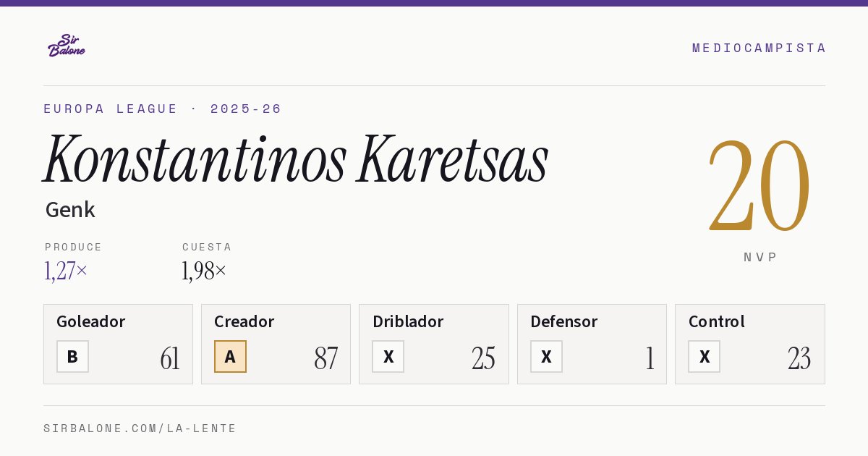
Task: Click the Produce 1,27× value
Action: [66, 271]
